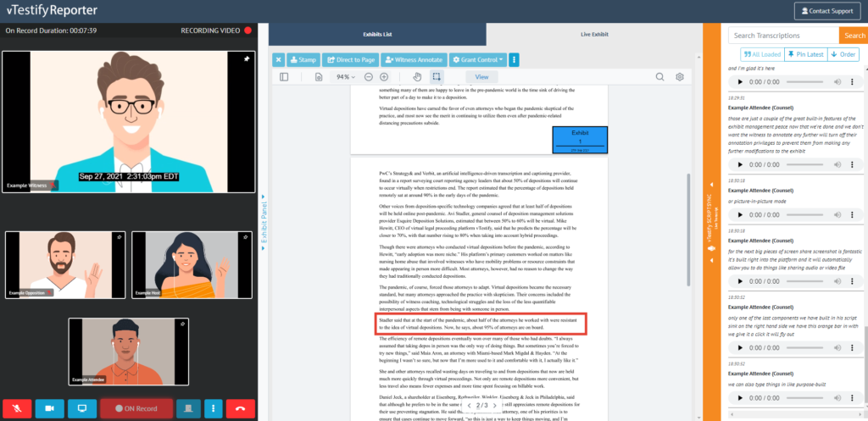Click the Direct to Page button
Screen dimensions: 868x421
[x=351, y=60]
